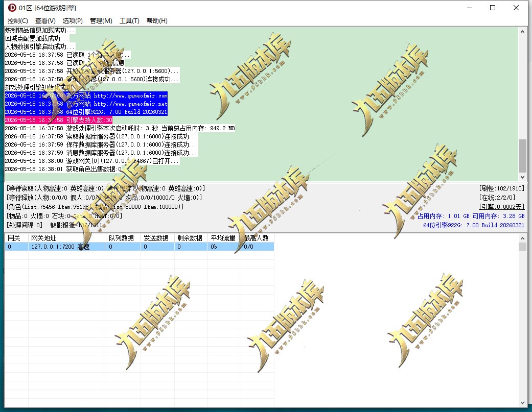532x412 pixels.
Task: Click log line 游戏网关[0] 已打开
Action: click(x=92, y=161)
